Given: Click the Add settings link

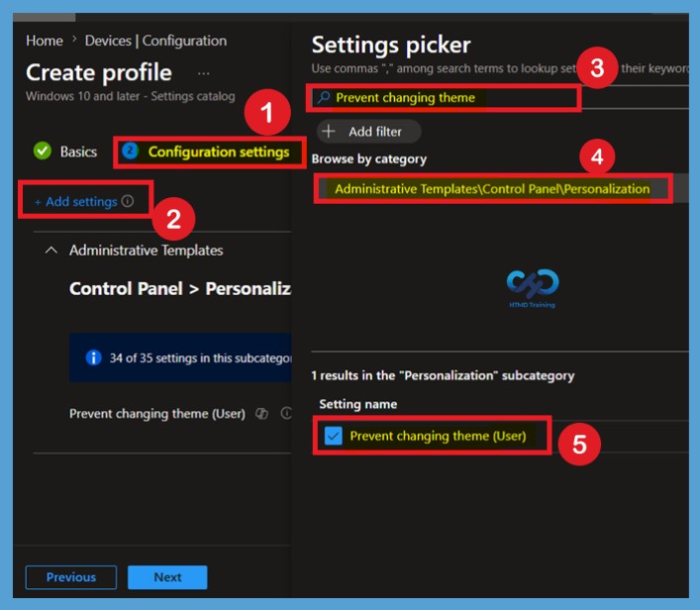Looking at the screenshot, I should tap(76, 202).
